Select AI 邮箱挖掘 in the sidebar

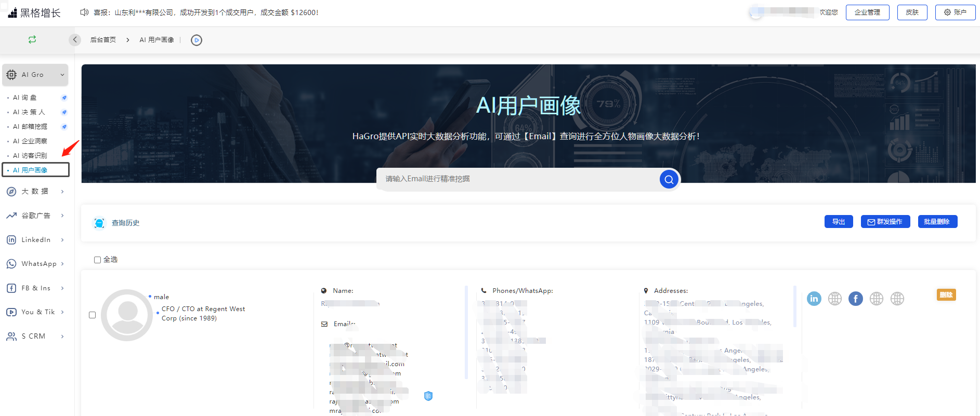34,127
